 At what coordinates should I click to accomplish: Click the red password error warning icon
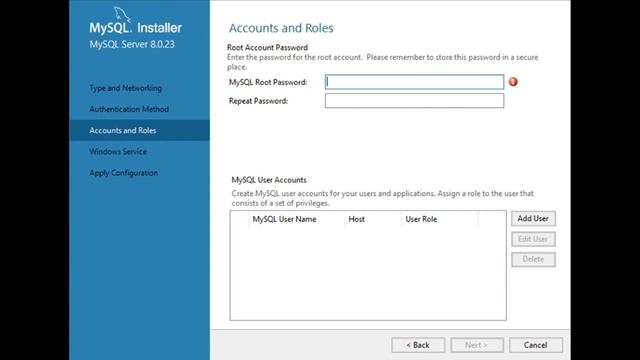(x=513, y=82)
